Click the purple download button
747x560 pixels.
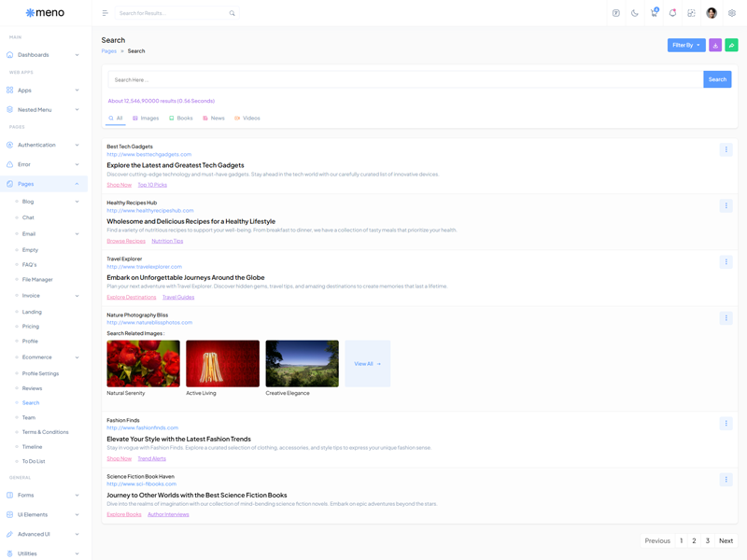click(715, 45)
